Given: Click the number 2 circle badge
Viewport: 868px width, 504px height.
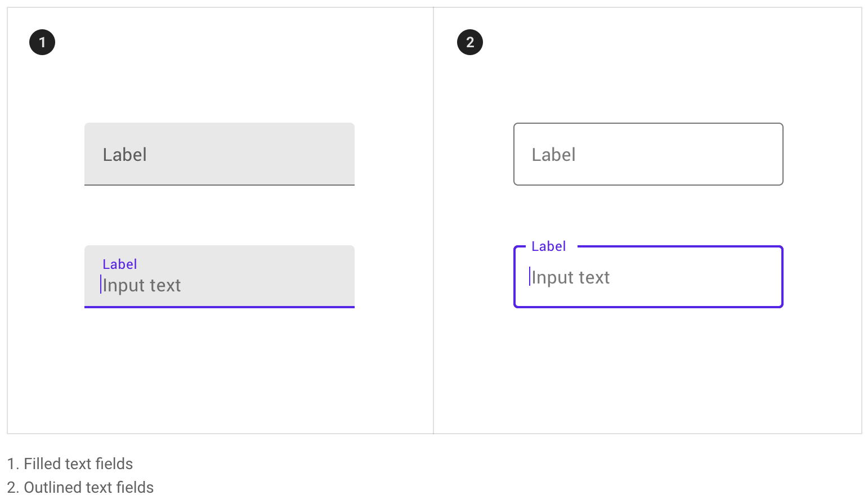Looking at the screenshot, I should click(470, 42).
